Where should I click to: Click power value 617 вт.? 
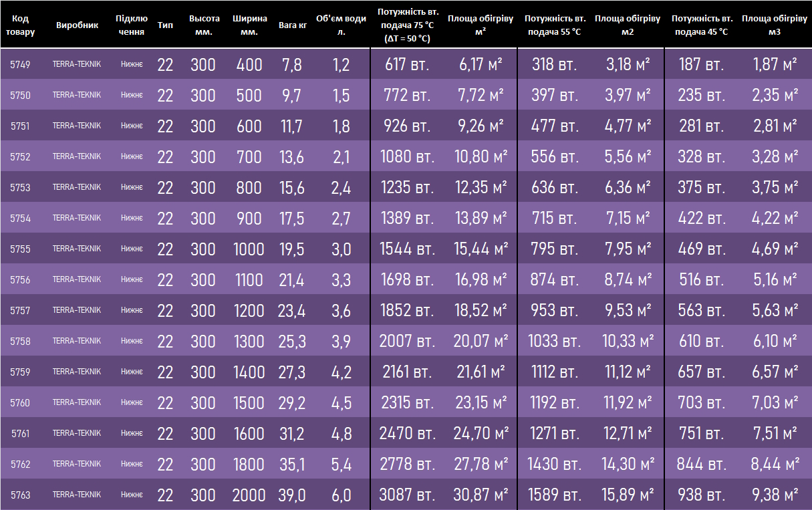tap(406, 65)
